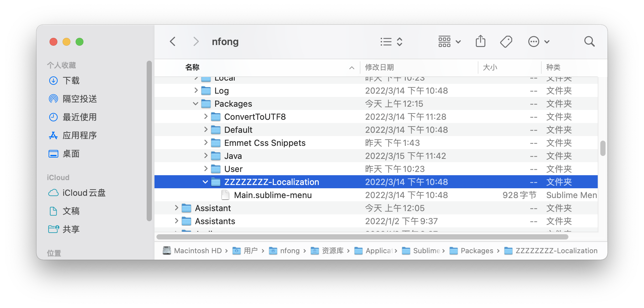The width and height of the screenshot is (644, 308).
Task: Expand the Log folder
Action: 196,90
